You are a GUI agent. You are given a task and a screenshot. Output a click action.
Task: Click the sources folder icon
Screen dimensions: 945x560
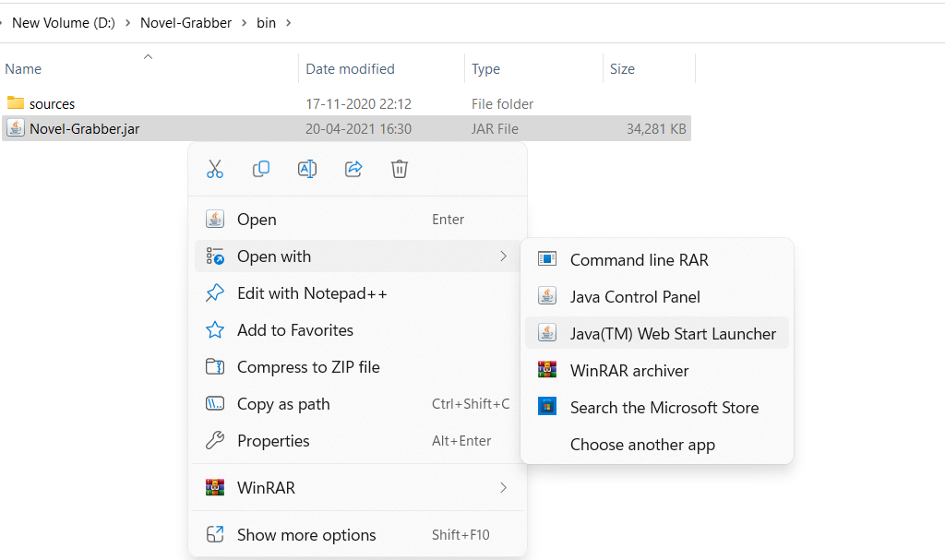pos(16,102)
